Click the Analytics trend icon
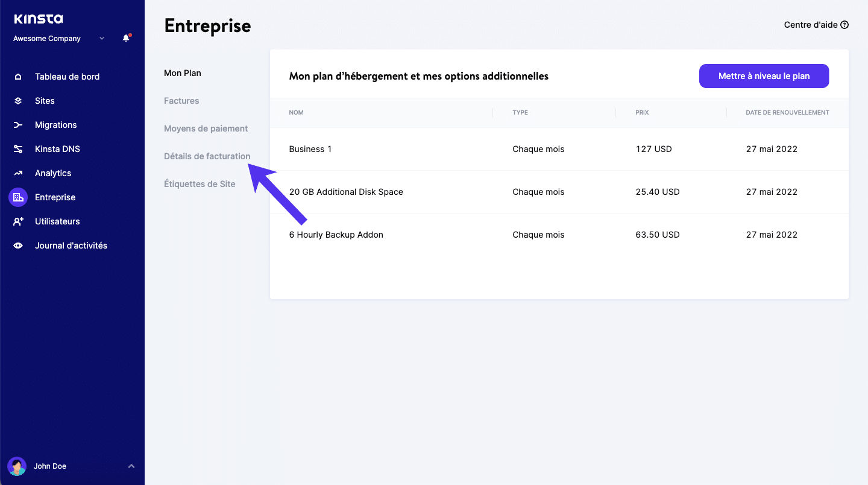Viewport: 868px width, 485px height. [18, 173]
